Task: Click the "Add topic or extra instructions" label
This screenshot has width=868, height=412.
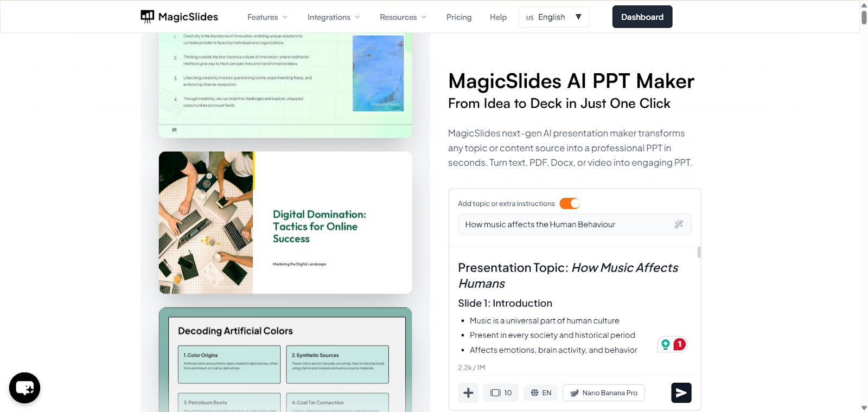Action: [506, 204]
